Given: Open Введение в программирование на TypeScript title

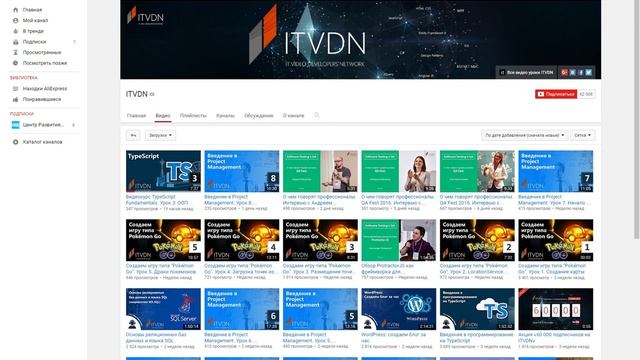Looking at the screenshot, I should [x=476, y=338].
